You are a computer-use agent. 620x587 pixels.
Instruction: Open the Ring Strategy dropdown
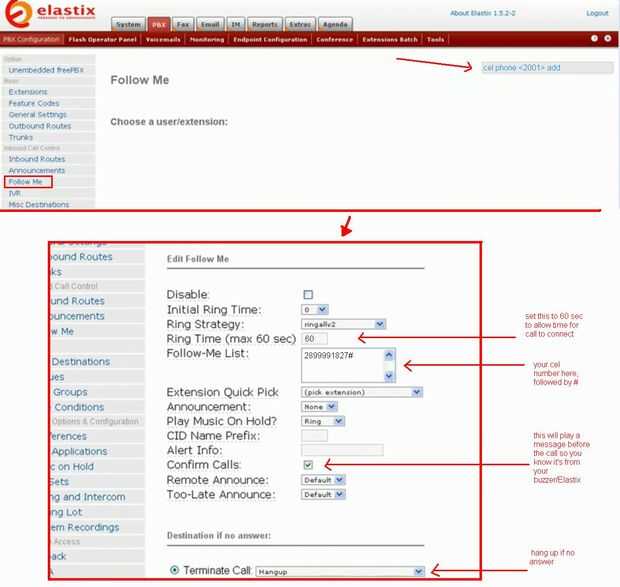click(x=343, y=324)
